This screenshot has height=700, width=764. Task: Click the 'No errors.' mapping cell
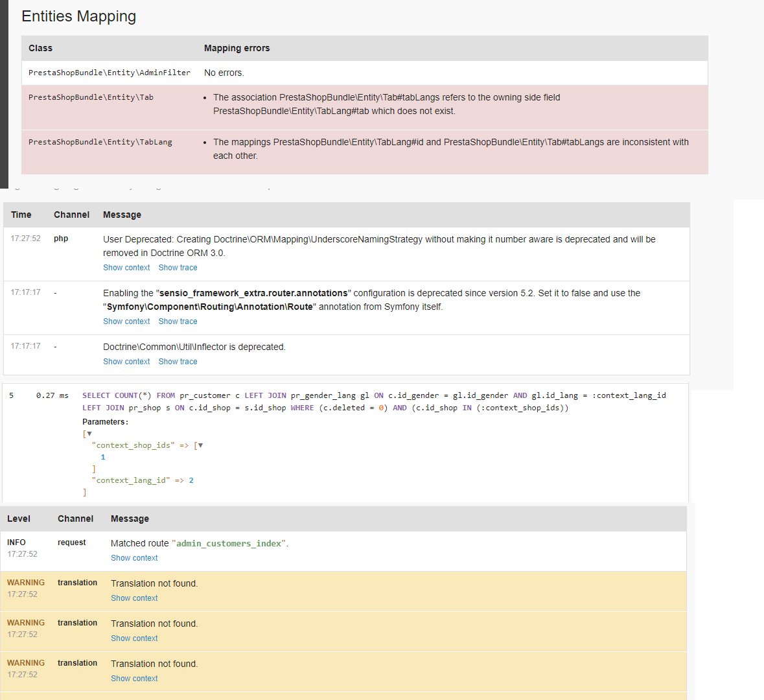(x=224, y=73)
